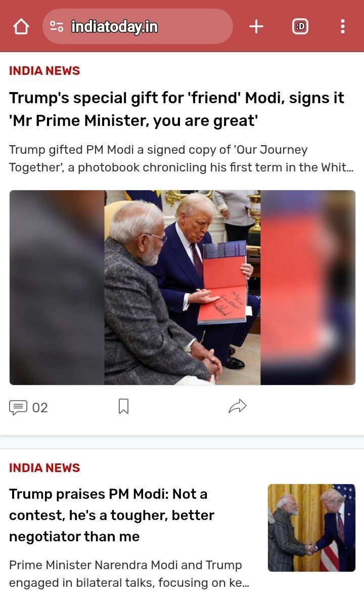Open site settings icon in address bar

point(57,26)
